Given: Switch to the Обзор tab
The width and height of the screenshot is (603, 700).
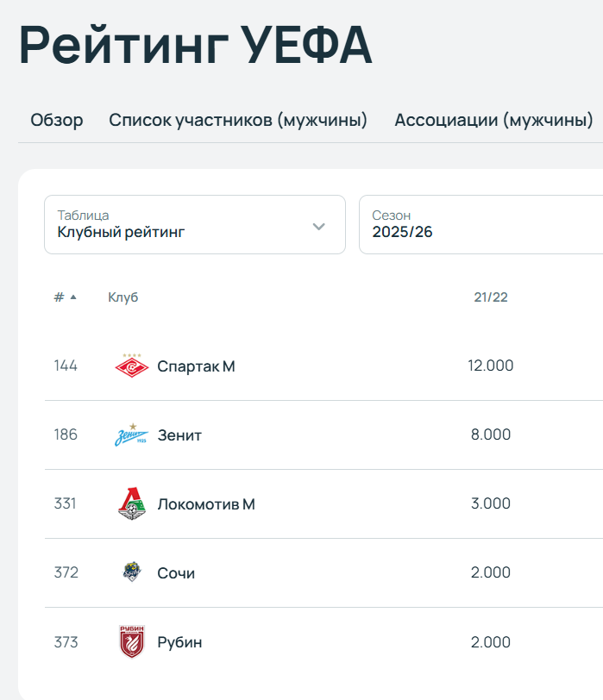Looking at the screenshot, I should coord(57,120).
